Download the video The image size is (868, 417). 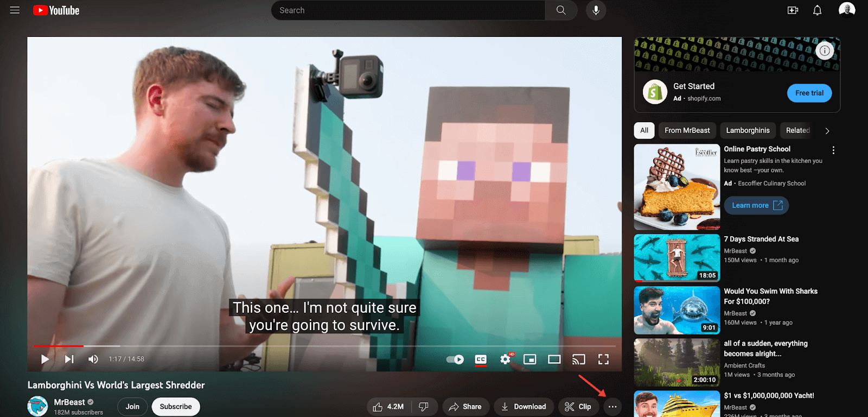pyautogui.click(x=524, y=407)
